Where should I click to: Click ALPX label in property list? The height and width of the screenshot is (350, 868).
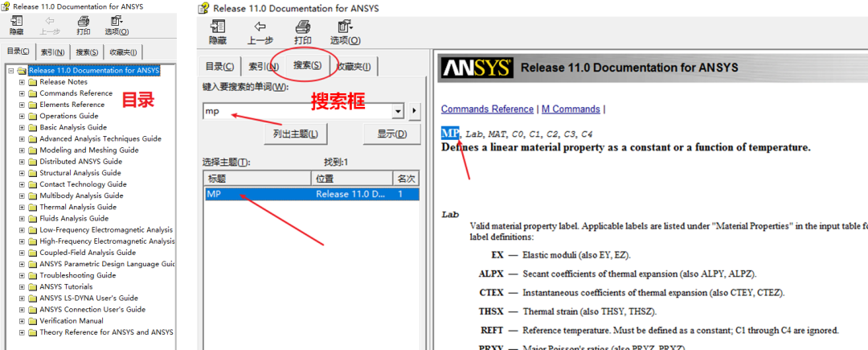click(x=491, y=274)
